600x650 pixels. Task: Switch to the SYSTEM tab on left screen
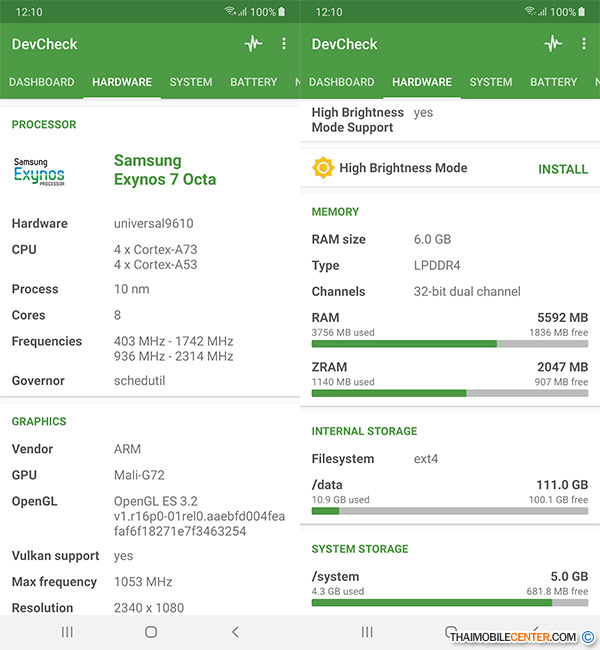click(x=190, y=82)
